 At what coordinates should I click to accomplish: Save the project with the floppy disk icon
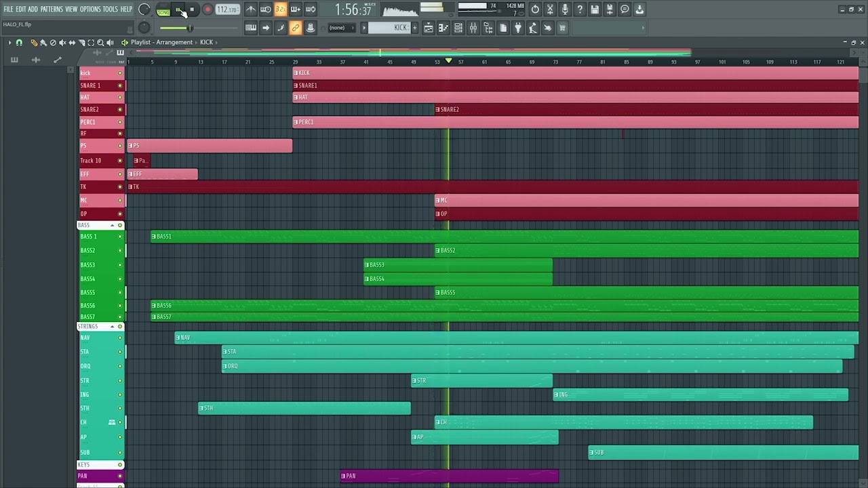click(x=595, y=9)
